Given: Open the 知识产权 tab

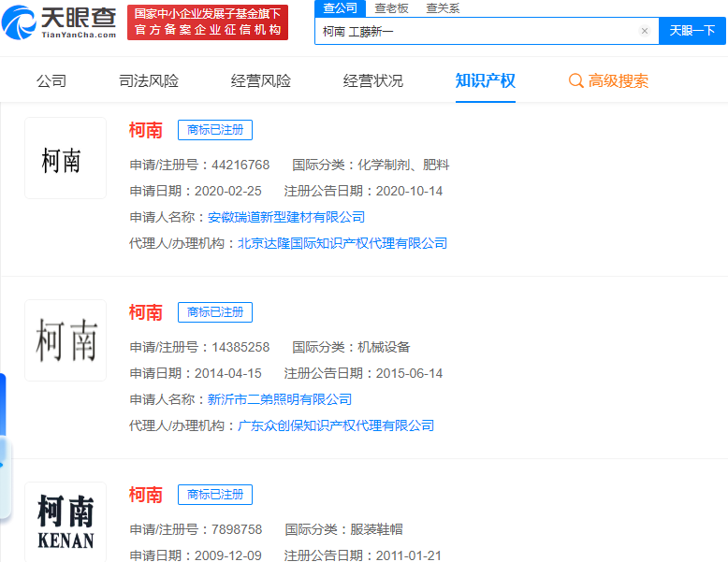Looking at the screenshot, I should coord(486,80).
